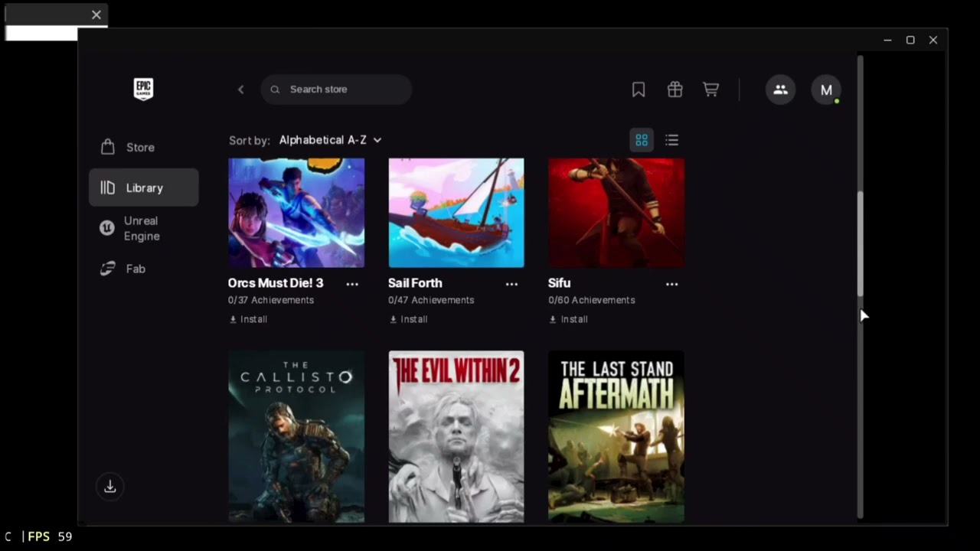
Task: Open the gift box redeem icon
Action: pyautogui.click(x=675, y=90)
